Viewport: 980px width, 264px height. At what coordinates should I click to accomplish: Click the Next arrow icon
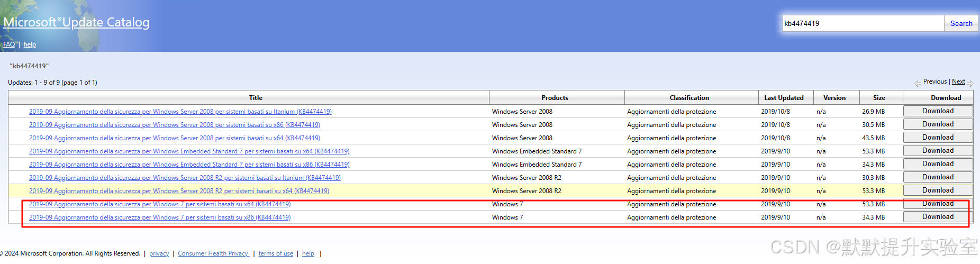tap(970, 83)
